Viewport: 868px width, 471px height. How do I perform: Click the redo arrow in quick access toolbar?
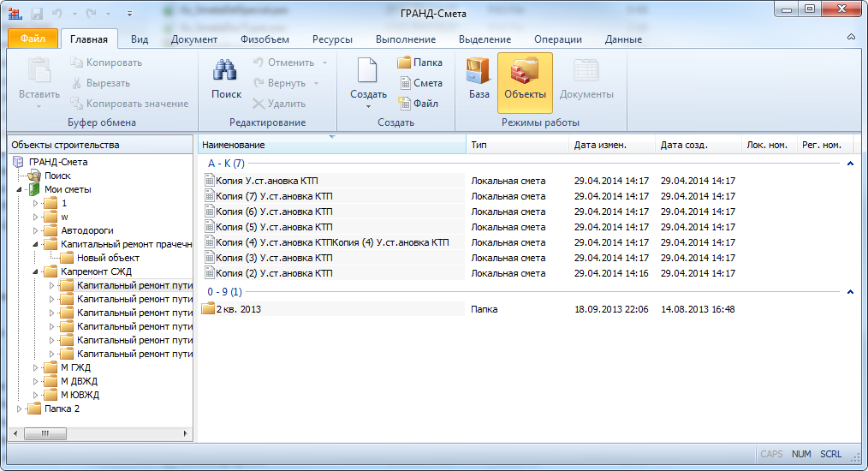click(92, 13)
